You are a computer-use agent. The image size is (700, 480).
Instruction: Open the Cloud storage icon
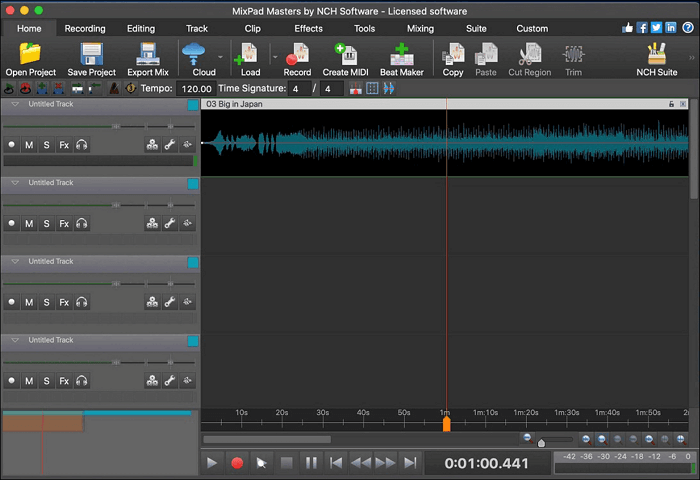point(194,54)
